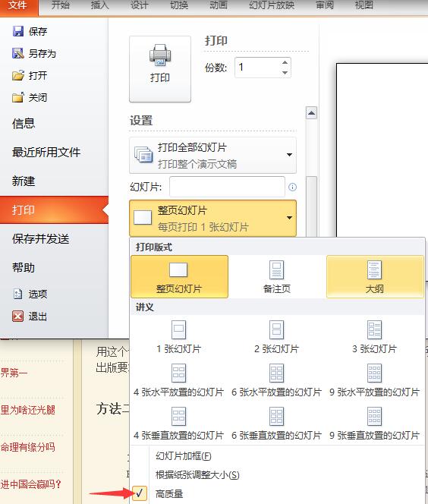This screenshot has width=428, height=504.
Task: Click the 进中国会赢吗? link on webpage
Action: coord(30,484)
